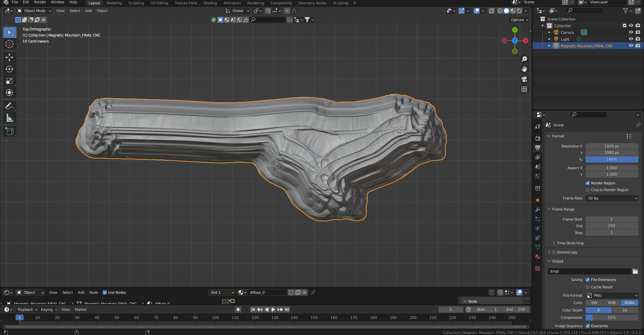The width and height of the screenshot is (644, 335).
Task: Open the Frame Rate dropdown
Action: click(x=612, y=198)
